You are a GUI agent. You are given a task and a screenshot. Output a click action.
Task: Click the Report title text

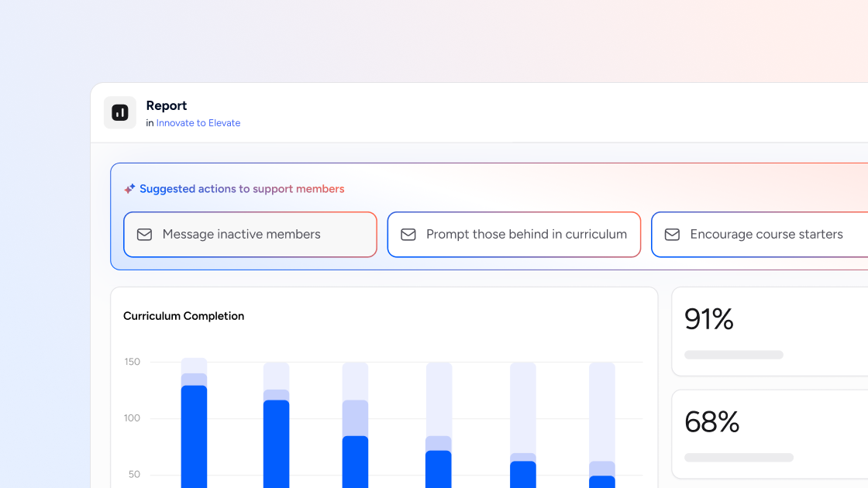pyautogui.click(x=166, y=105)
